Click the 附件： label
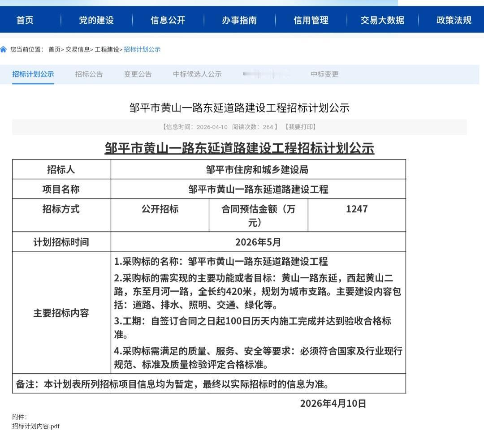 (20, 417)
